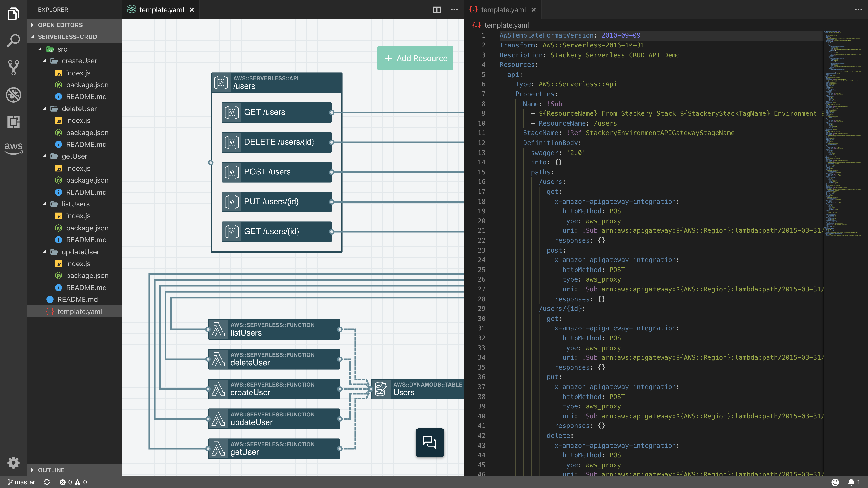Click the feedback smiley in status bar

click(835, 482)
